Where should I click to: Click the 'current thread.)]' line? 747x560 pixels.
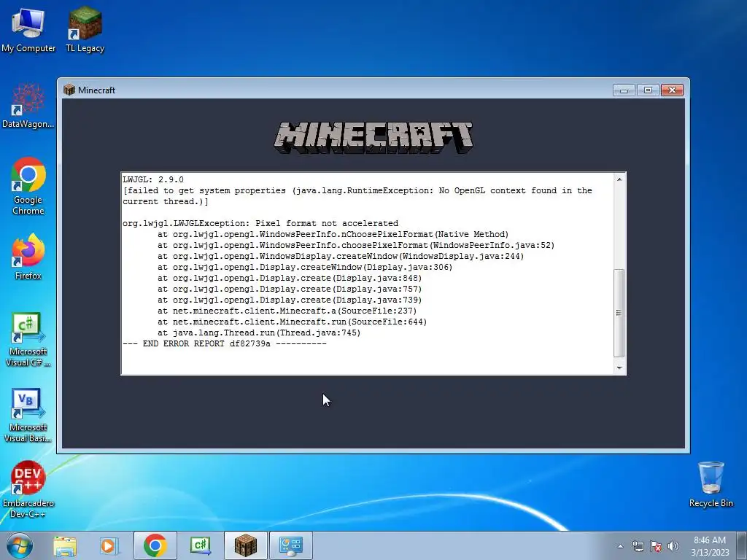pos(166,201)
